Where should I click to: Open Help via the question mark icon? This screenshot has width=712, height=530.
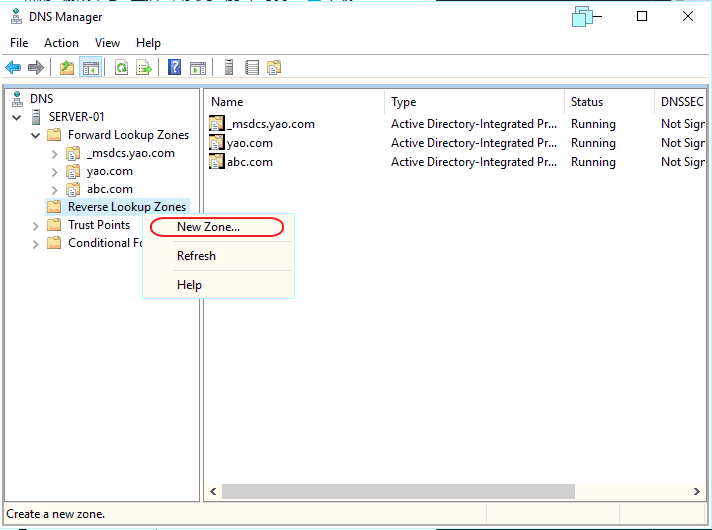coord(174,67)
